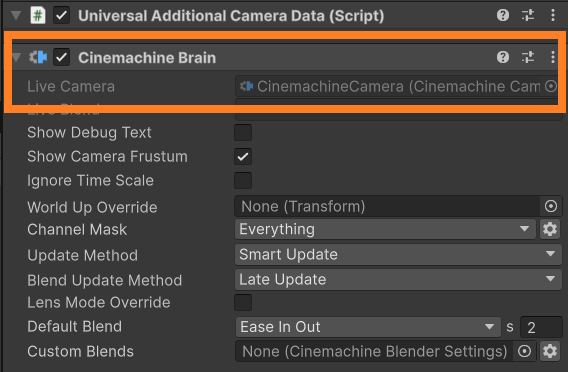Viewport: 568px width, 372px height.
Task: Click the Default Blend duration field
Action: pyautogui.click(x=541, y=327)
